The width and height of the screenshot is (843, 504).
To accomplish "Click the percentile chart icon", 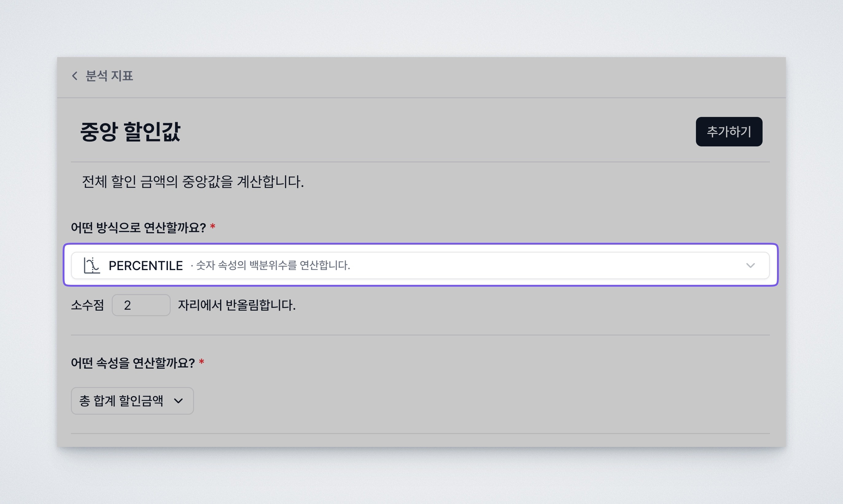I will pyautogui.click(x=92, y=265).
